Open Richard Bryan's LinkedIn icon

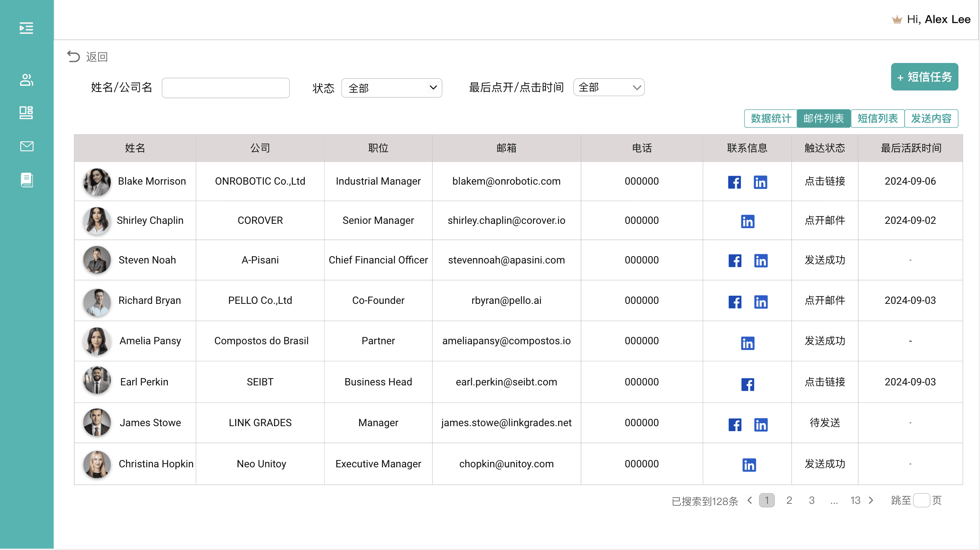(x=761, y=302)
